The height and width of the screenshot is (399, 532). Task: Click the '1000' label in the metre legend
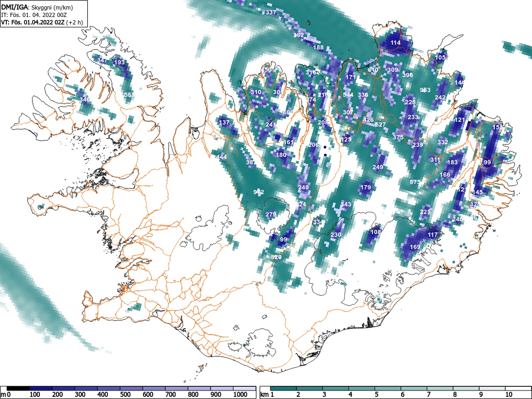[x=240, y=395]
